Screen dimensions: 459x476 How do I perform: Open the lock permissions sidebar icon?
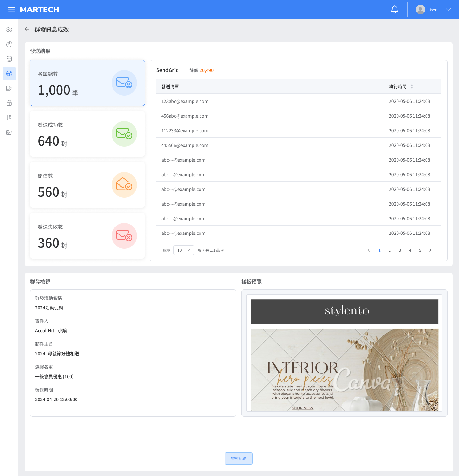click(9, 103)
